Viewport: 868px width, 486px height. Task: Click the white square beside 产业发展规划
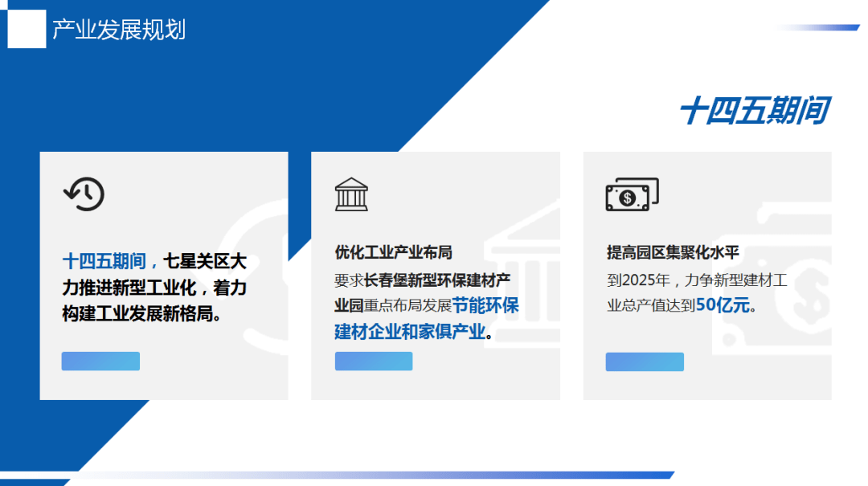coord(27,29)
